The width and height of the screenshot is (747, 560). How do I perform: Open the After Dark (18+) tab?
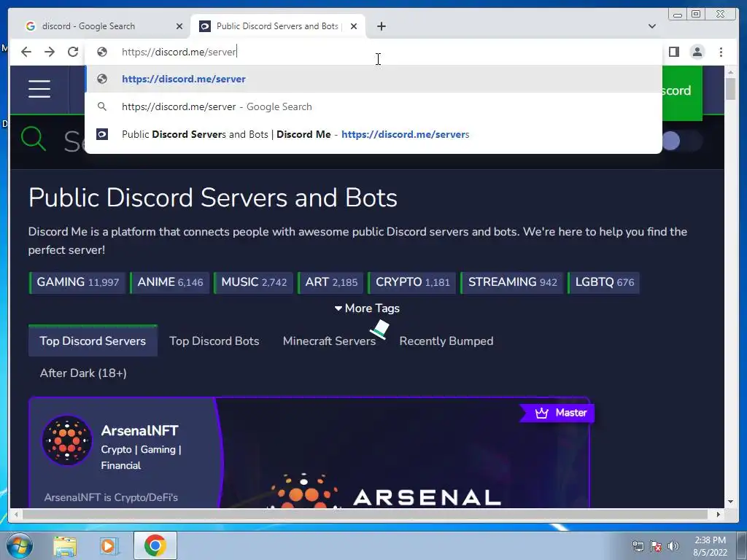83,373
